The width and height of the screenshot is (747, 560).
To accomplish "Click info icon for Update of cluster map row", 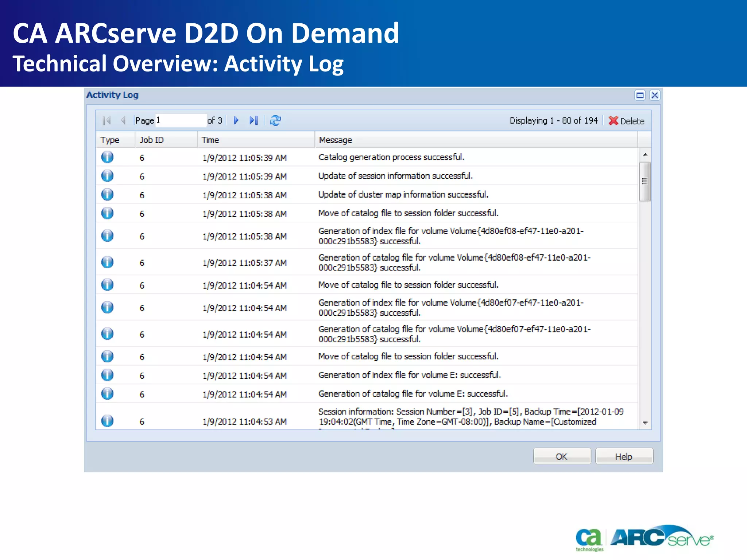I will coord(107,194).
